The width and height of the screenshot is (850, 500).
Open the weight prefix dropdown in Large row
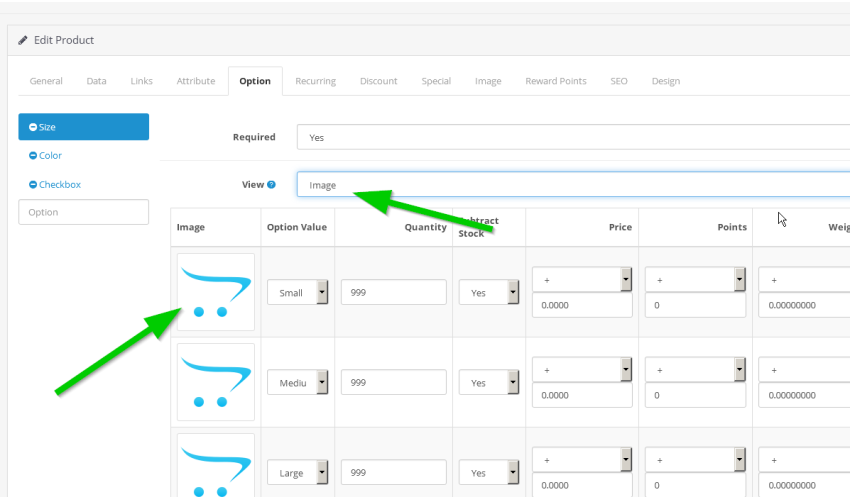pos(804,460)
